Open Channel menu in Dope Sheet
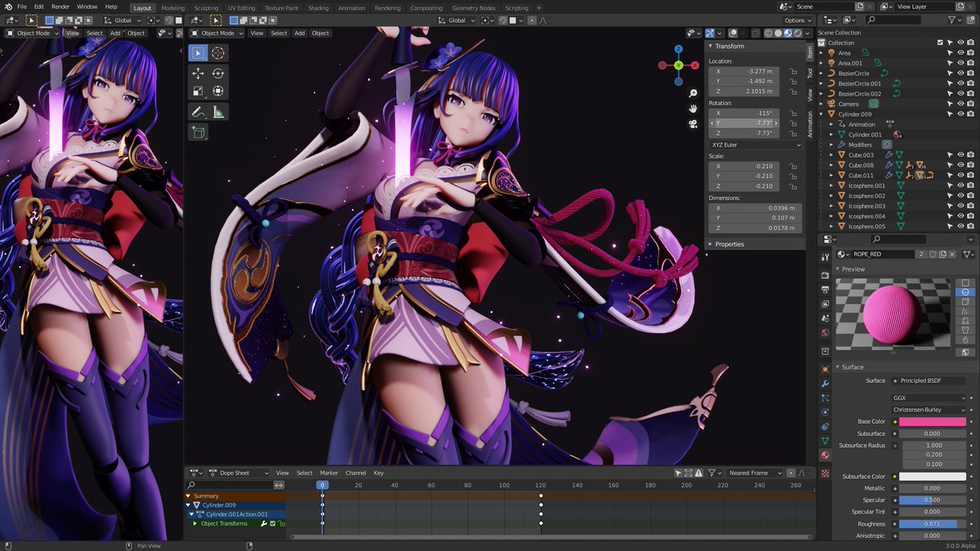This screenshot has width=980, height=551. coord(355,473)
